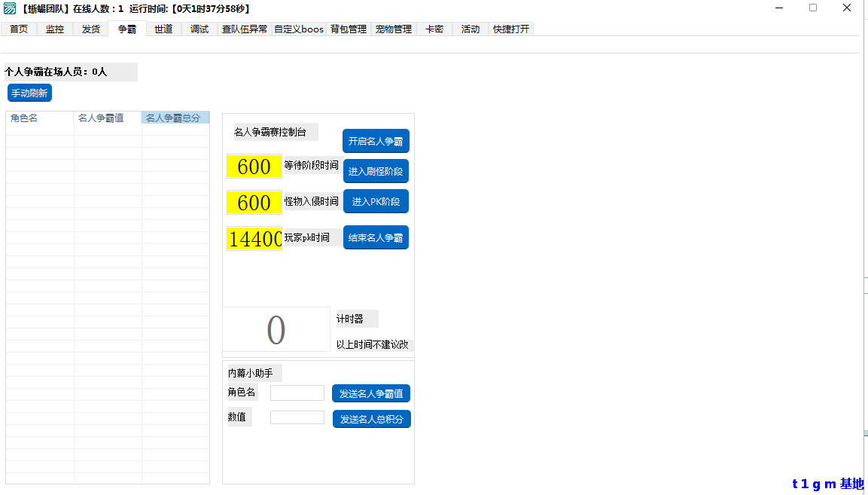Switch to the 调试 tab
868x495 pixels.
pyautogui.click(x=199, y=29)
